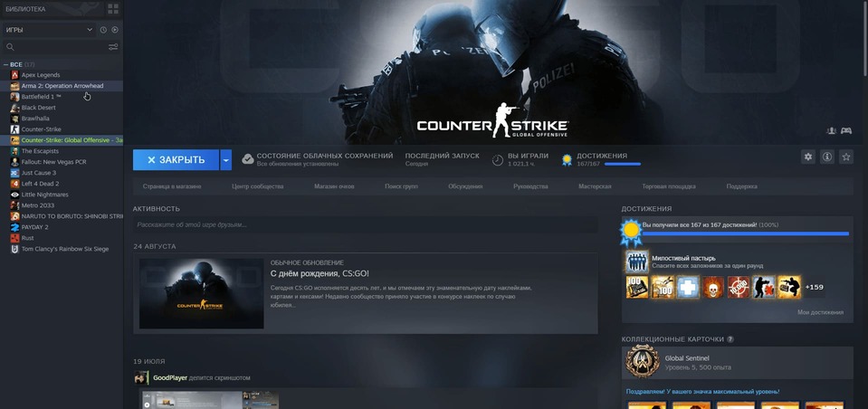Image resolution: width=868 pixels, height=409 pixels.
Task: Click the friends who play icon
Action: (x=831, y=130)
